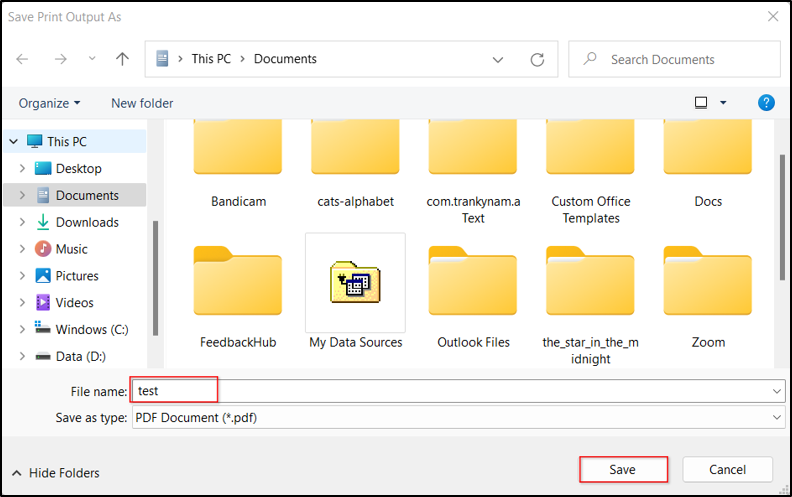Go back with the left arrow
Screen dimensions: 792x497
(22, 59)
